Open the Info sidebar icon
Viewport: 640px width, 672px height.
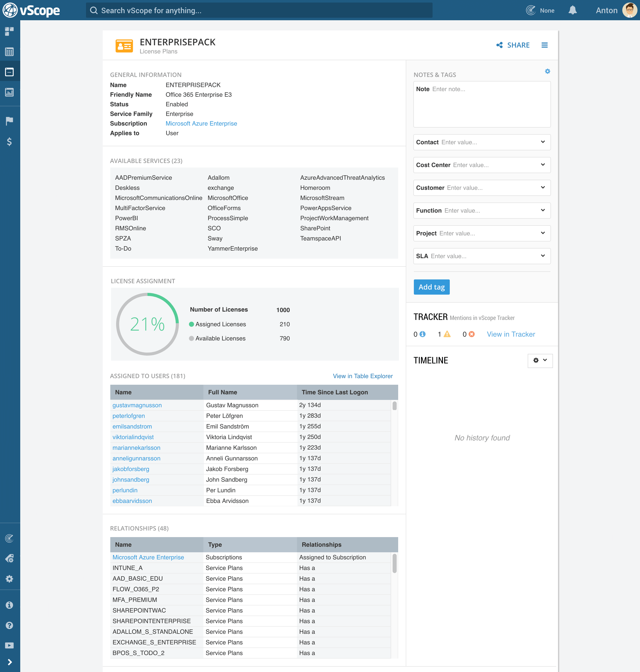(x=10, y=605)
